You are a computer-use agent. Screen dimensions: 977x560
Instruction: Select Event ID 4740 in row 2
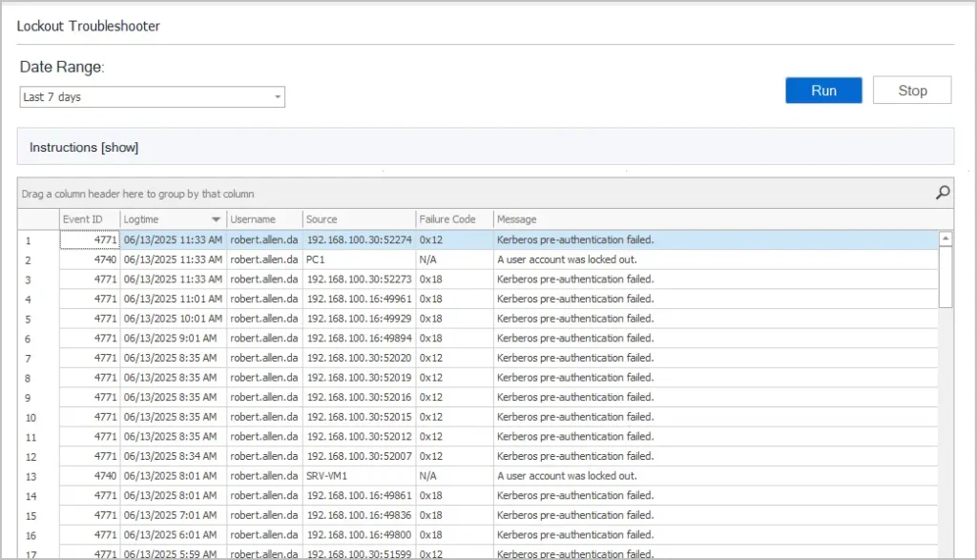pos(90,259)
